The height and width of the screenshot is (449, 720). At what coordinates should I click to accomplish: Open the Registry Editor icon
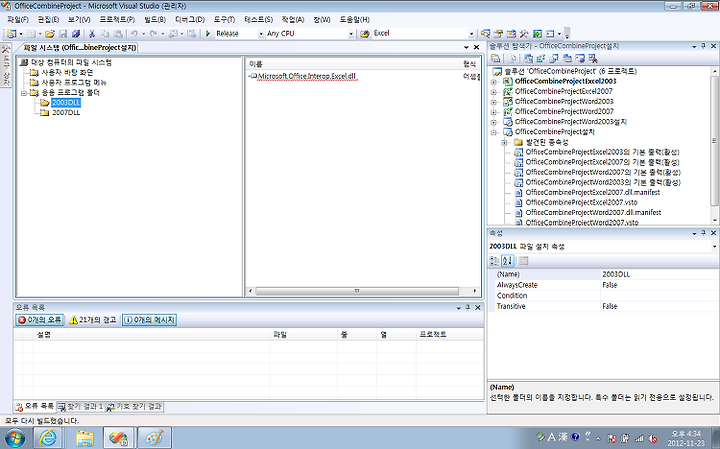541,58
